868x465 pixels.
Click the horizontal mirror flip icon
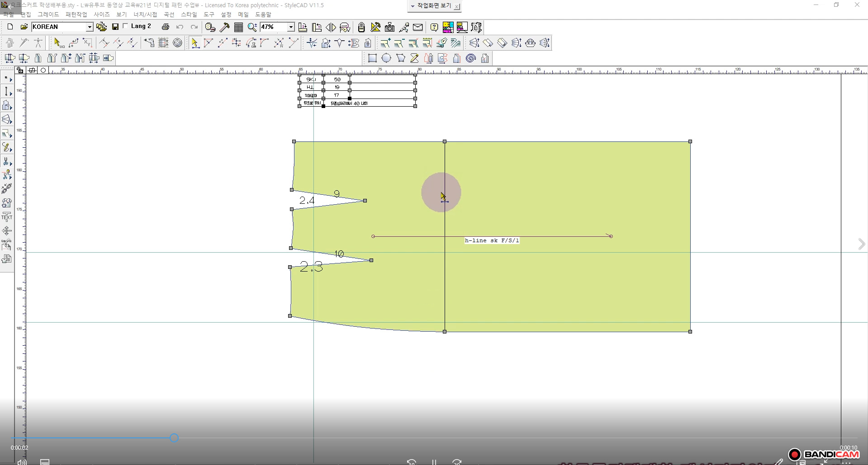coord(331,28)
